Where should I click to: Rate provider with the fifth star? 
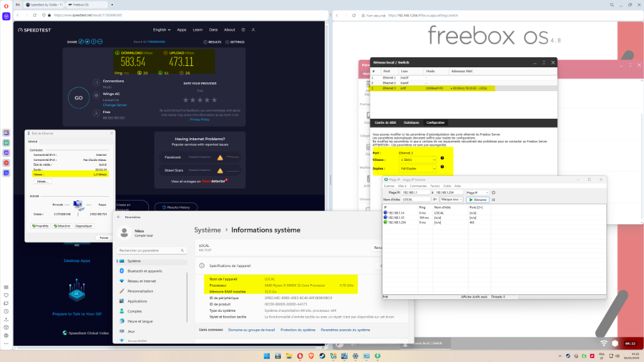tap(214, 100)
